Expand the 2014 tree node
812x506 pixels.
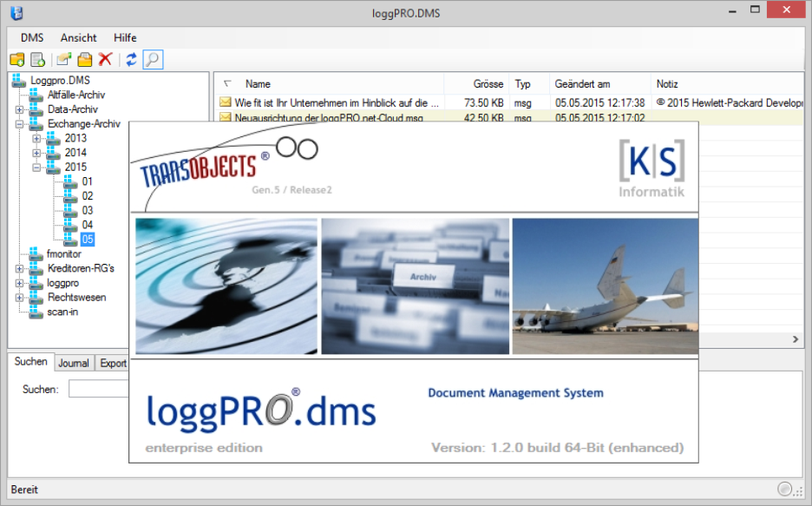[x=36, y=154]
